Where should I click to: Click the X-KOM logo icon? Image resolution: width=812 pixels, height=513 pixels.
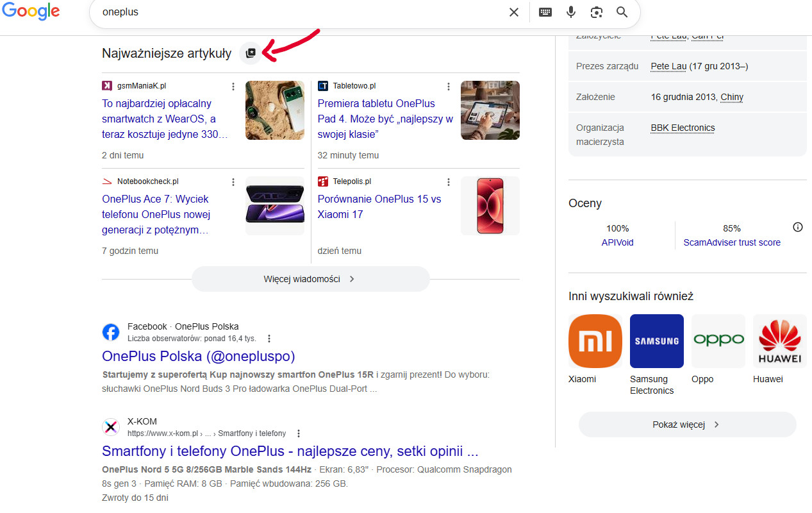click(111, 427)
